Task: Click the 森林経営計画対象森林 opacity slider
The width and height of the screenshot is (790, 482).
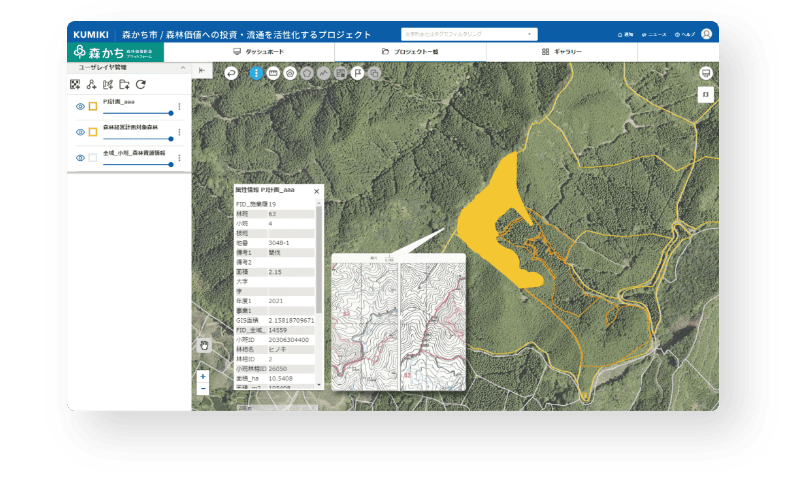Action: [138, 139]
